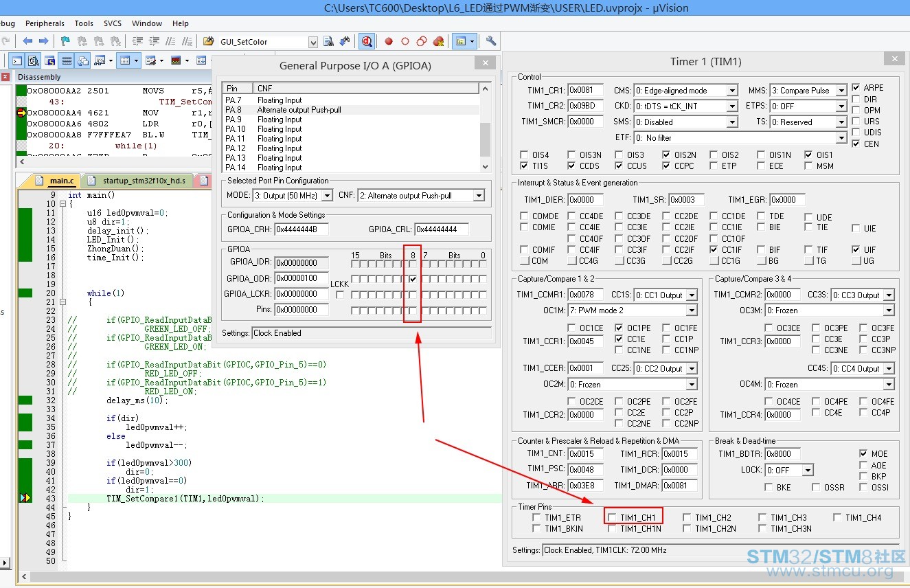Toggle the MOE checkbox in Break & Dead-time
910x588 pixels.
(863, 453)
